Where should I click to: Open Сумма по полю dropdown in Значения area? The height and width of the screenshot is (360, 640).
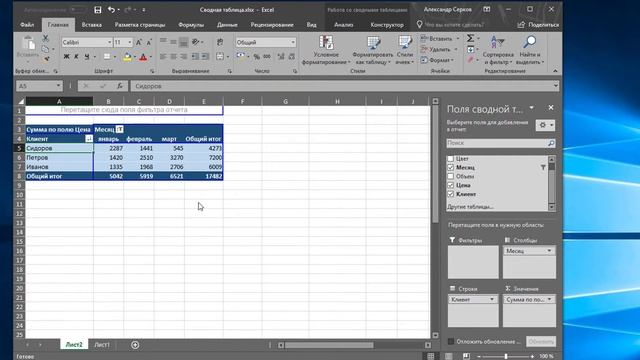(549, 299)
